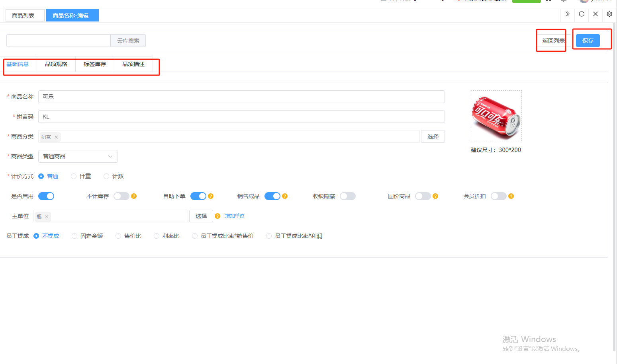617x364 pixels.
Task: Click help icon next to 会员折扣
Action: click(x=511, y=196)
